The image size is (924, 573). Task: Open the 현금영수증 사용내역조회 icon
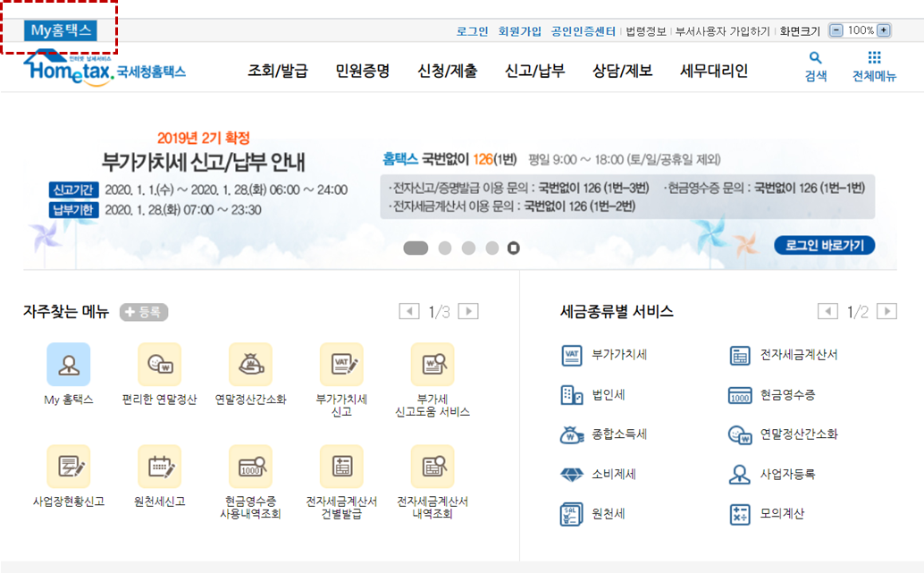point(250,467)
